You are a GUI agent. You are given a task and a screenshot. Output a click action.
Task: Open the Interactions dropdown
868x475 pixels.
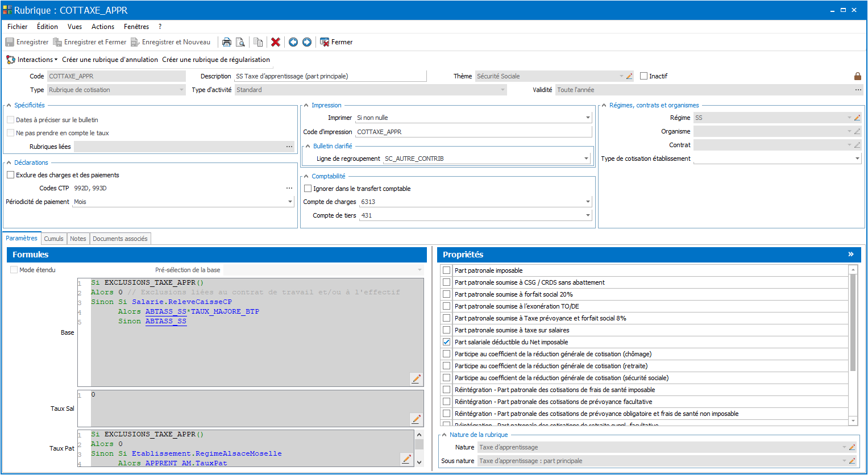(32, 60)
